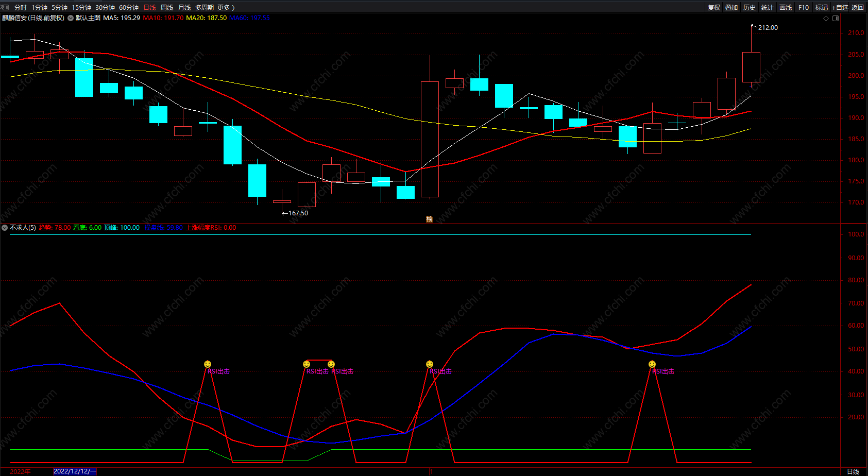Open the F10 company info button
Image resolution: width=868 pixels, height=476 pixels.
click(804, 8)
